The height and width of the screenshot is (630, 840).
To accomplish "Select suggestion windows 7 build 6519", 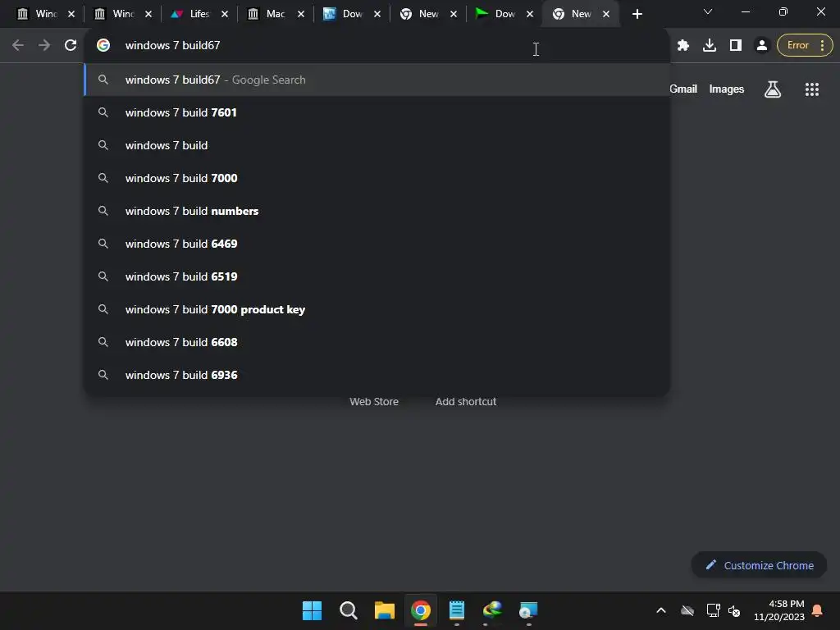I will click(377, 276).
